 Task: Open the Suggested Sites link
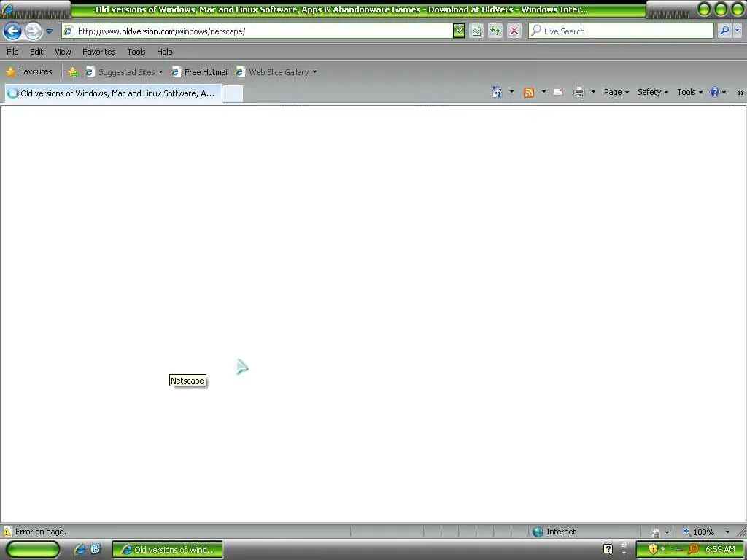click(121, 72)
